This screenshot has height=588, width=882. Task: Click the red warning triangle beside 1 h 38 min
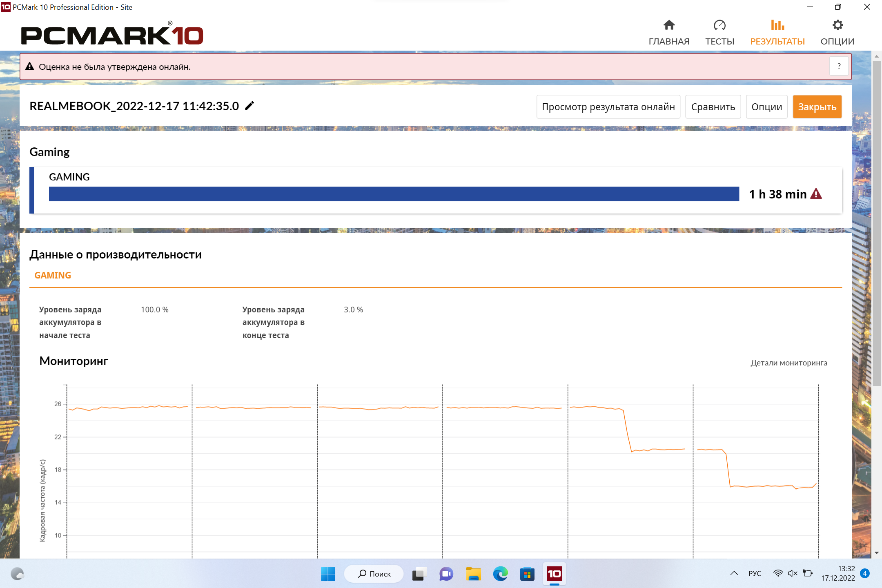tap(816, 194)
